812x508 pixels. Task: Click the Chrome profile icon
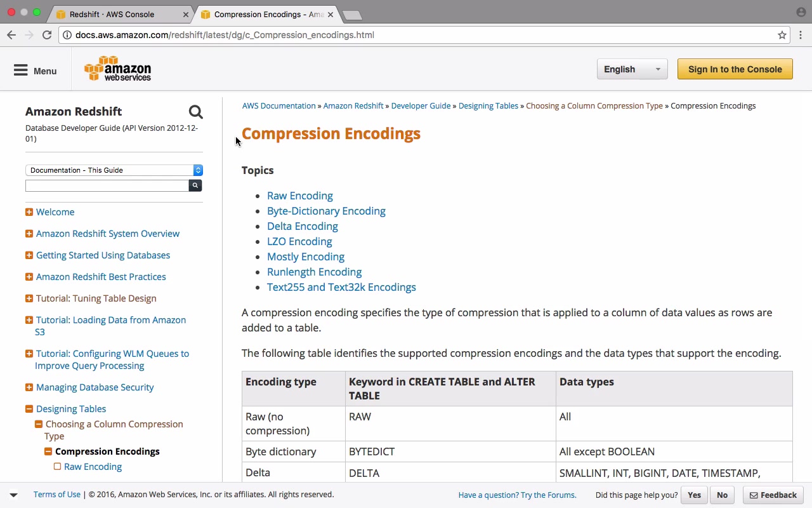(x=801, y=12)
